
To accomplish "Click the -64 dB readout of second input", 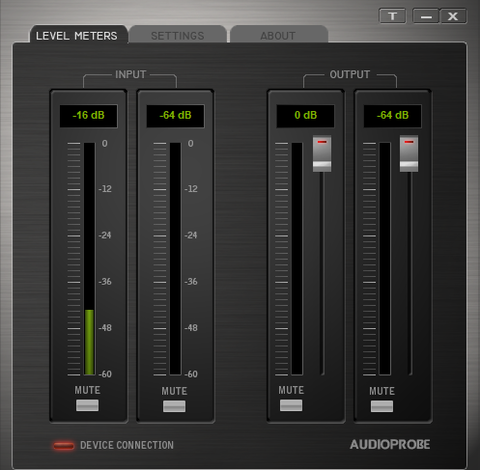I will (x=176, y=116).
